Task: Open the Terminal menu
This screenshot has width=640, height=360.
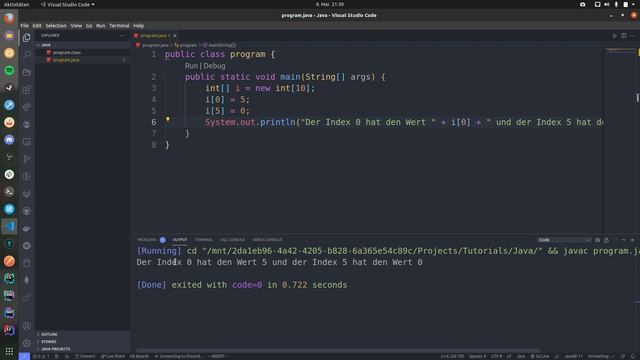Action: [x=119, y=25]
